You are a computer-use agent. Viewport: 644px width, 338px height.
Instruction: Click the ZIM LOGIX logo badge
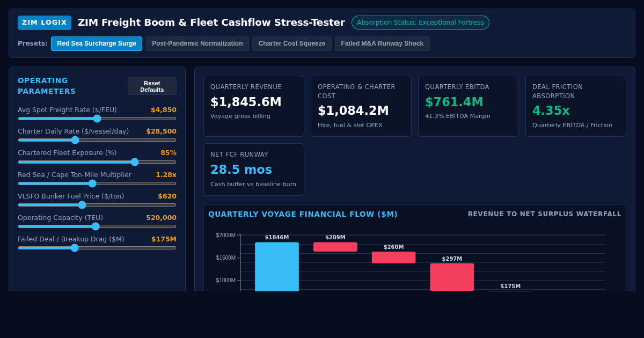pos(45,23)
